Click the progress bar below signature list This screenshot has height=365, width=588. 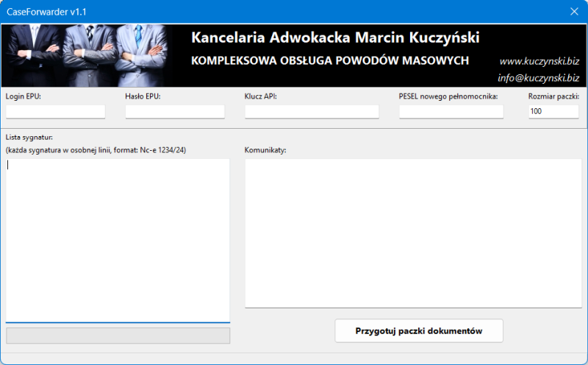point(118,336)
